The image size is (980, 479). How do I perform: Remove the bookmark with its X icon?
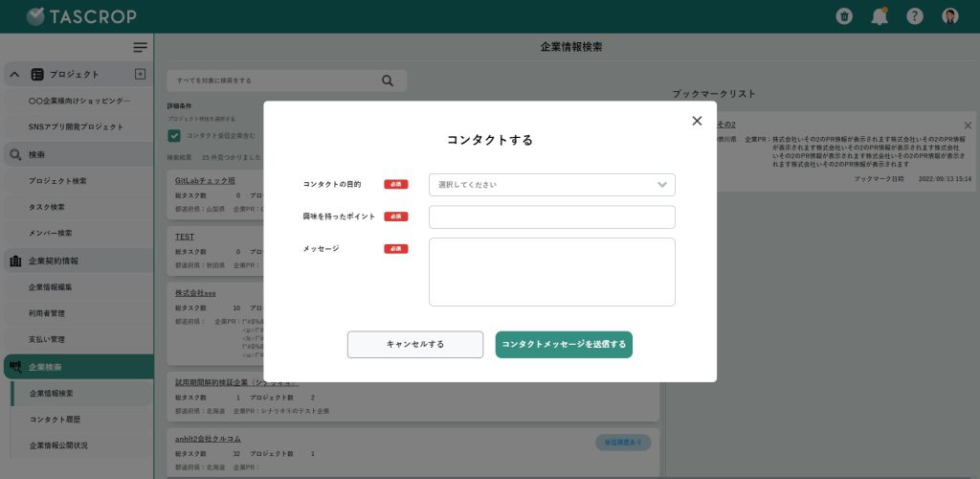(x=968, y=125)
